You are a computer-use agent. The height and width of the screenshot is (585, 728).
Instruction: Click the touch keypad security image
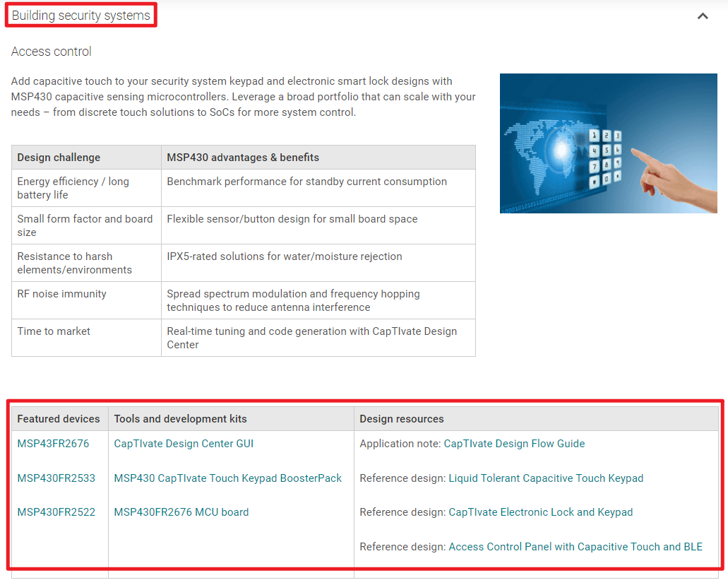pos(608,143)
